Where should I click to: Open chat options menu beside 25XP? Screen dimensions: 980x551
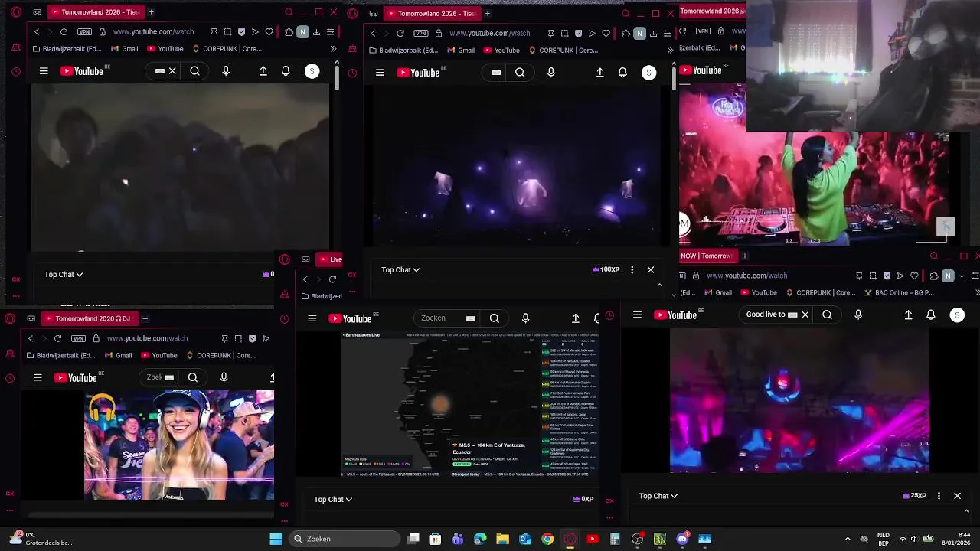click(x=939, y=496)
